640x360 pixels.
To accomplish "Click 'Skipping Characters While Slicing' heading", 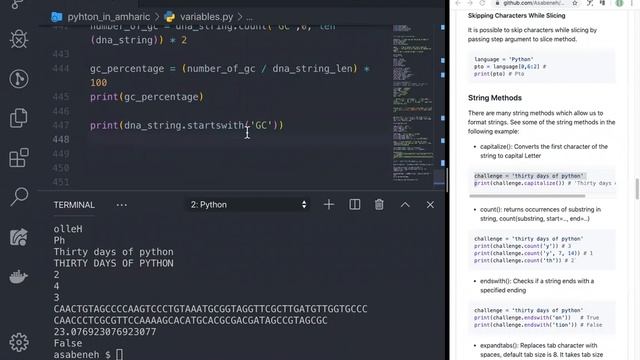I will [516, 16].
